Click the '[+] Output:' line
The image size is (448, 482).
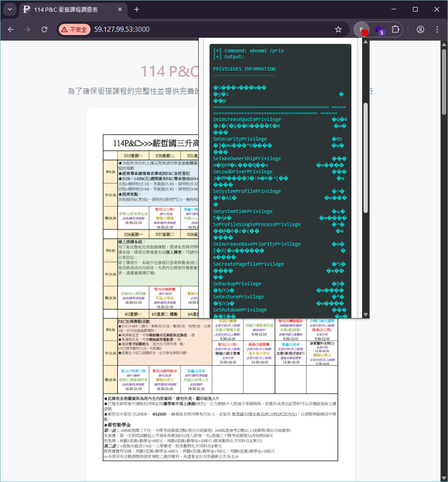coord(229,57)
